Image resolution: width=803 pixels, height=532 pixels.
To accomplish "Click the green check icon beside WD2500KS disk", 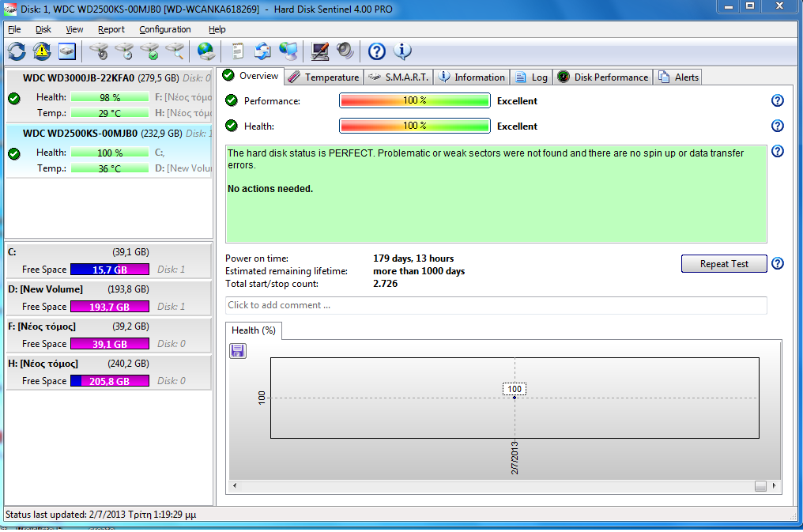I will [x=14, y=153].
